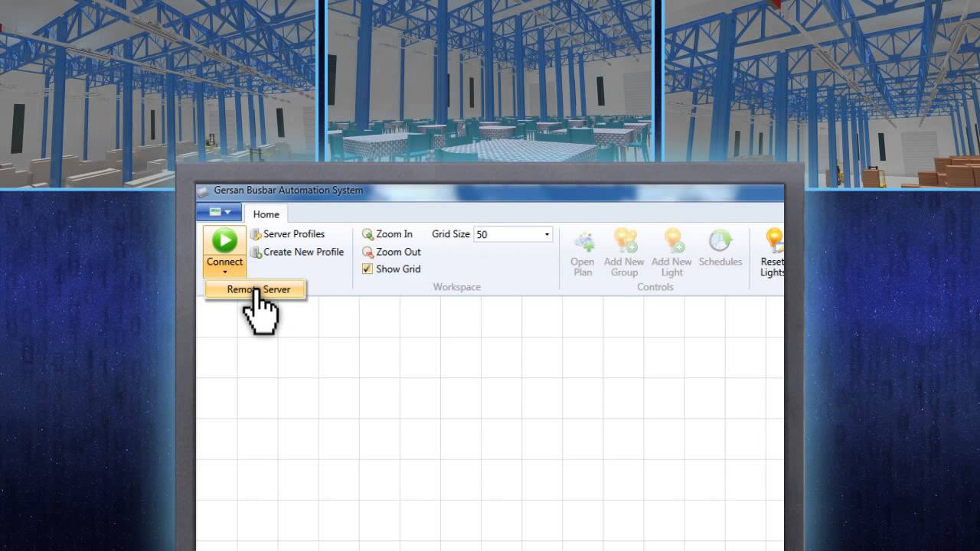980x551 pixels.
Task: Click the Controls group label
Action: [x=655, y=287]
